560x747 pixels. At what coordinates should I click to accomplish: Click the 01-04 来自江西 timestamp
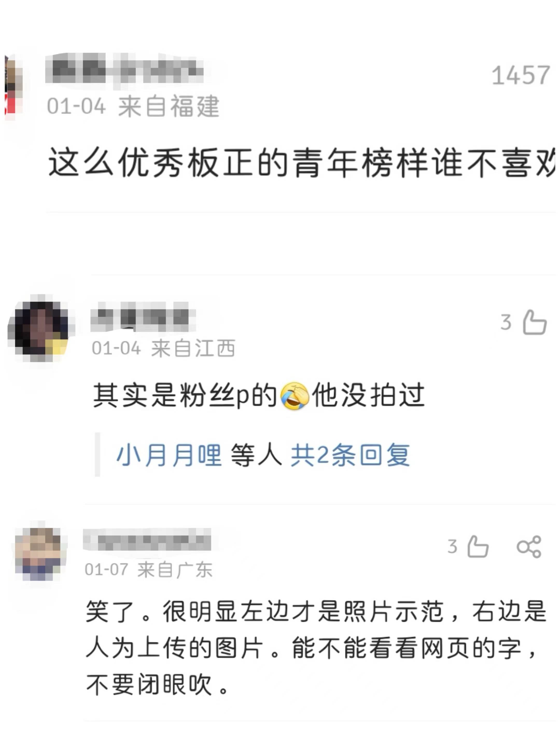click(163, 348)
